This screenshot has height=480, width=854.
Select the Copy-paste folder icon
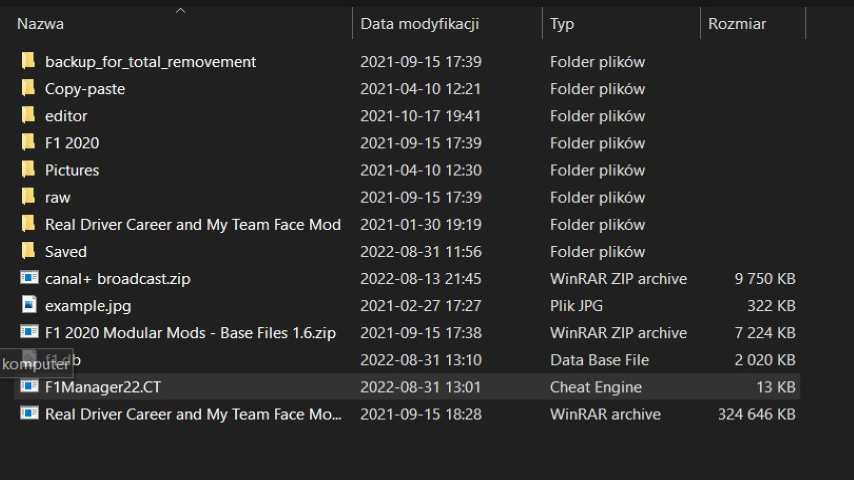pyautogui.click(x=28, y=88)
